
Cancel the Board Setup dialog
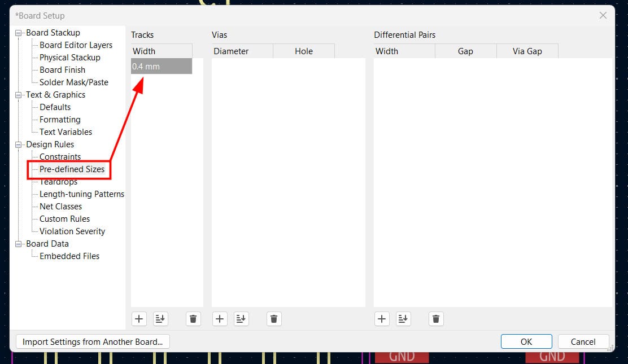point(583,342)
